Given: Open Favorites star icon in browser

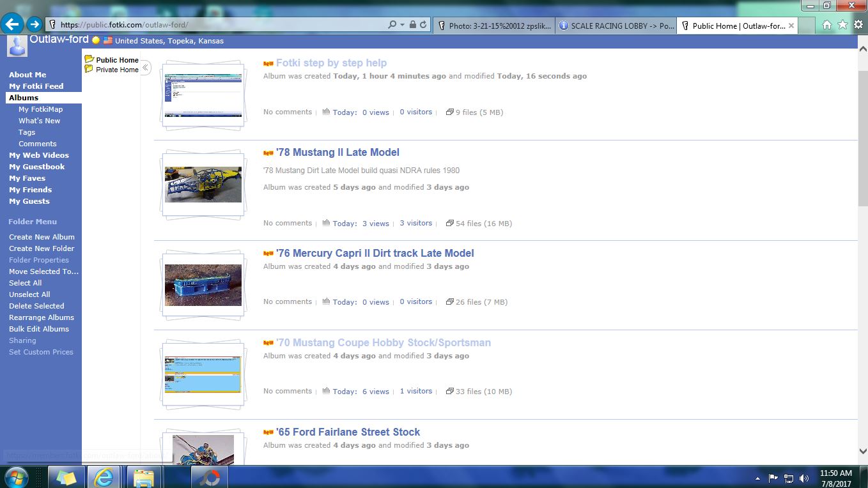Looking at the screenshot, I should pos(842,25).
